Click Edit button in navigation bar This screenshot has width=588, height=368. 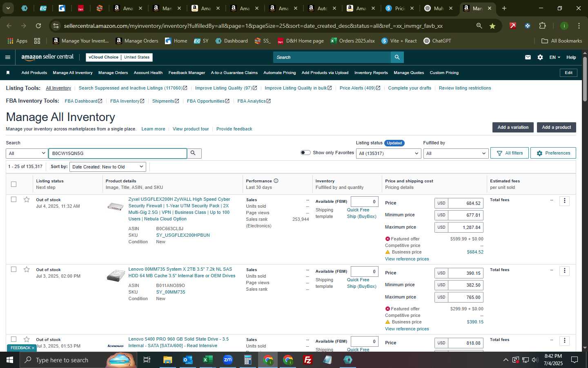568,73
